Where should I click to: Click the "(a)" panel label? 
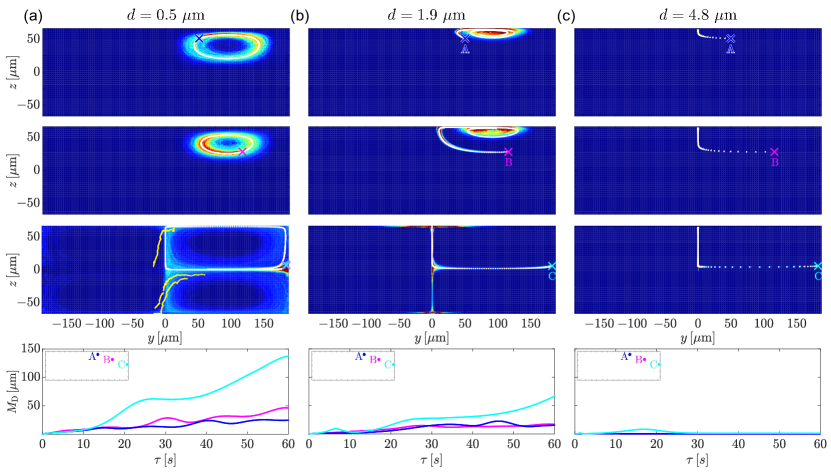tap(33, 16)
